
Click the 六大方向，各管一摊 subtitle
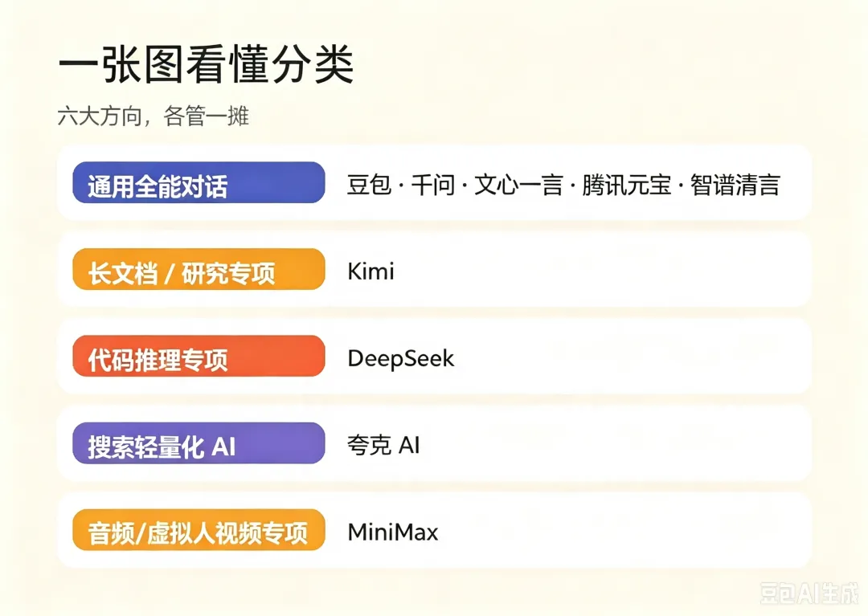[x=154, y=116]
